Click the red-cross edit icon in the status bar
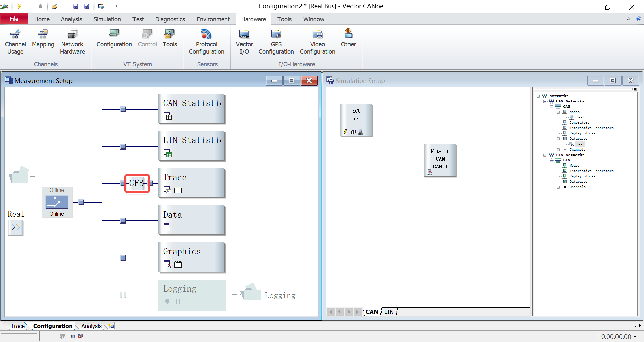This screenshot has height=342, width=644. (80, 336)
